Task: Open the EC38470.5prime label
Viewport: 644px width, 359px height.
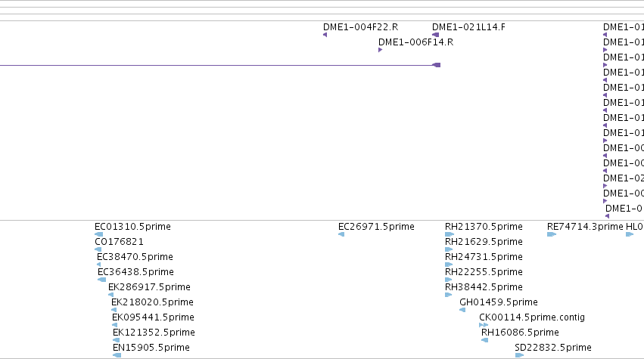Action: pos(135,257)
